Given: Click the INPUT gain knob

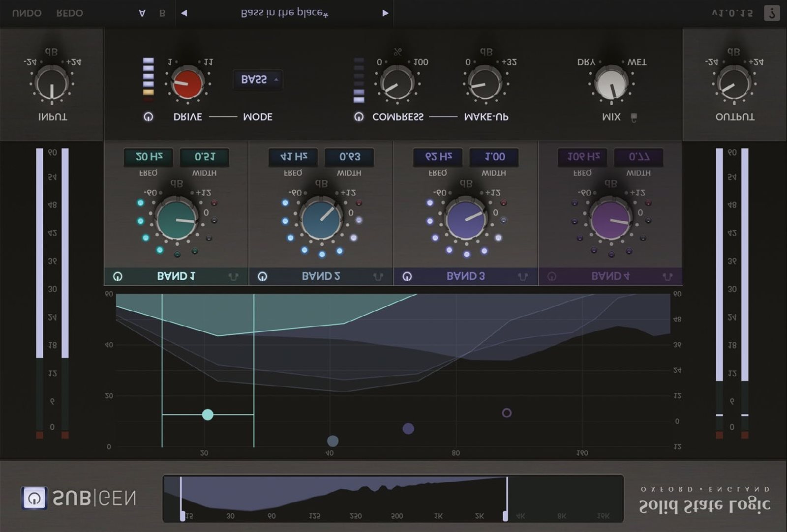Looking at the screenshot, I should pos(52,84).
